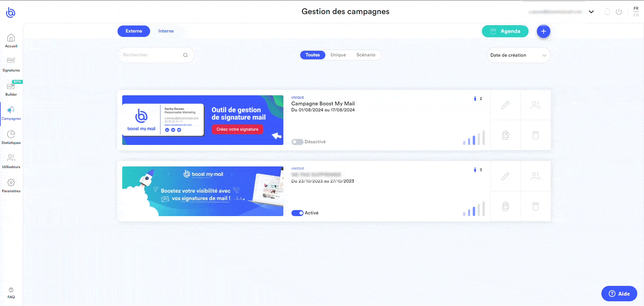Disable the Activé campaign toggle
This screenshot has height=306, width=644.
[297, 213]
